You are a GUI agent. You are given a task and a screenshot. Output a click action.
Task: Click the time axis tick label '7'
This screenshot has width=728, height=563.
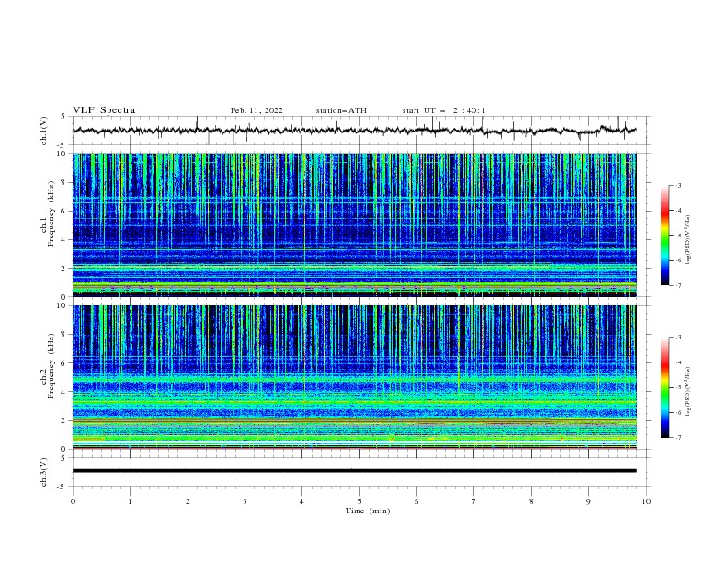[x=474, y=501]
